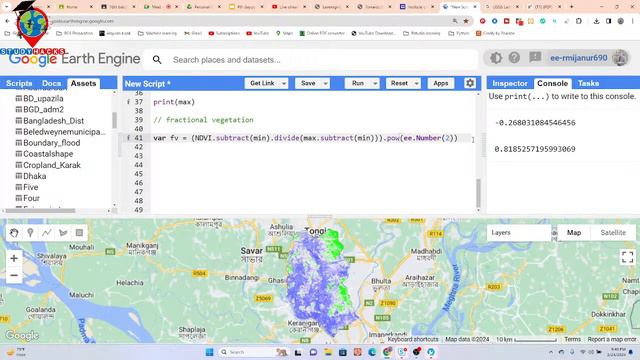Click console value 0.8185257195993069

(x=535, y=149)
